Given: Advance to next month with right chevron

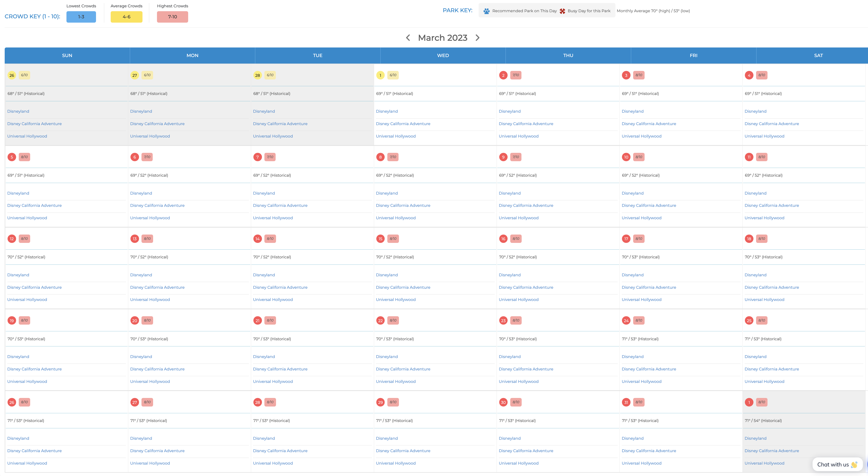Looking at the screenshot, I should 477,38.
